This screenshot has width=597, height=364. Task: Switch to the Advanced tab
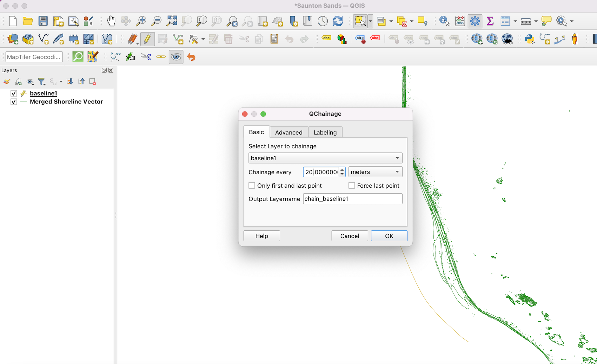[x=288, y=132]
